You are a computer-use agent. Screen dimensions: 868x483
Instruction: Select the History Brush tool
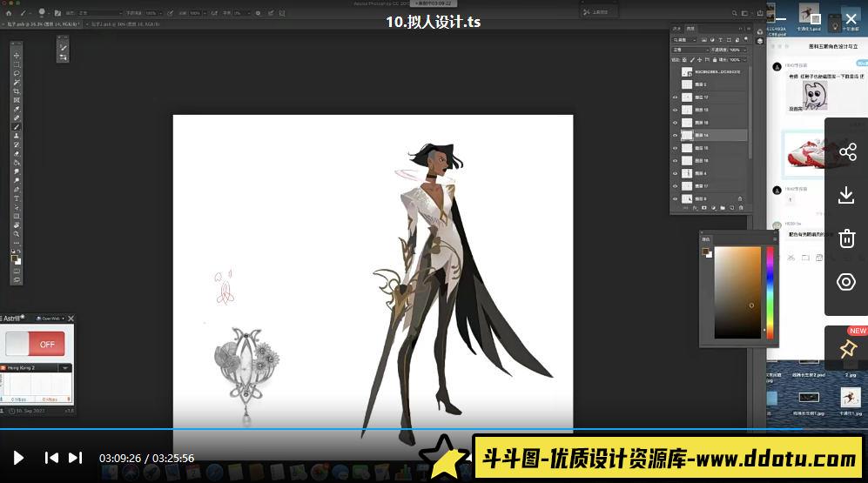click(x=17, y=144)
